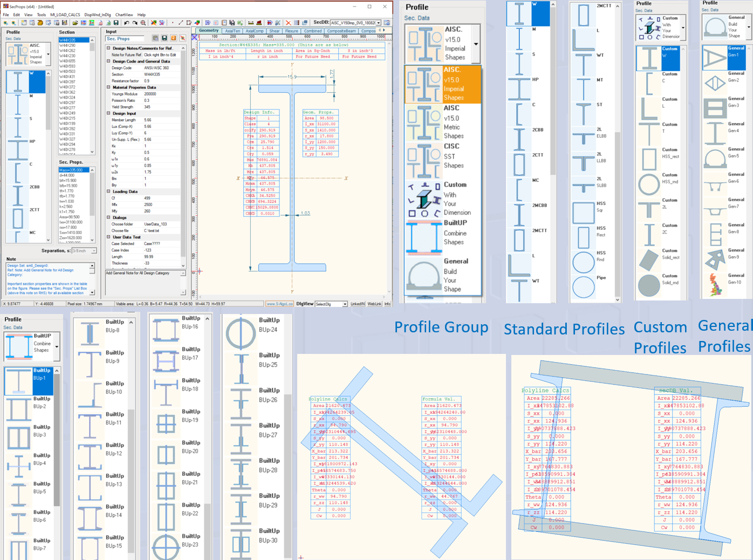Click the Zoom magnifier icon in the toolbar

[x=143, y=23]
